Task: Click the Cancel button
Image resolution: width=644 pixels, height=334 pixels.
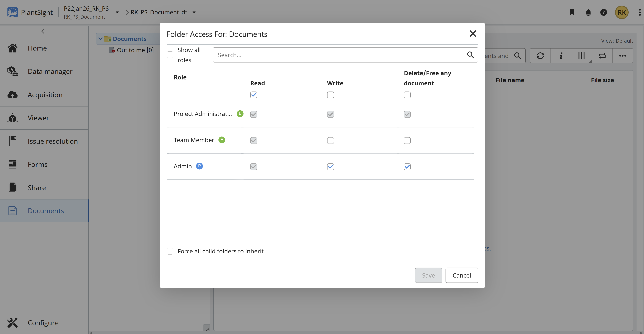Action: pos(461,275)
